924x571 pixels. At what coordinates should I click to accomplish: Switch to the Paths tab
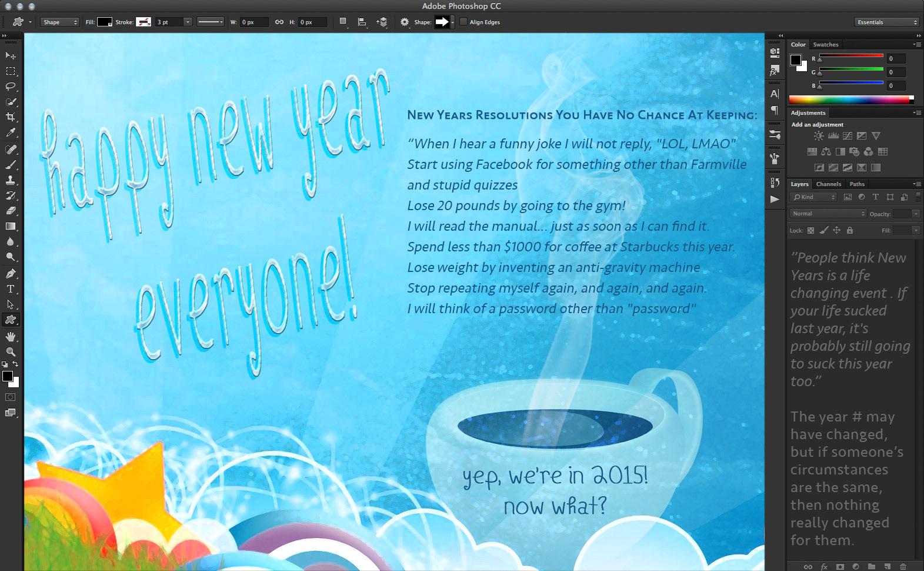point(857,184)
